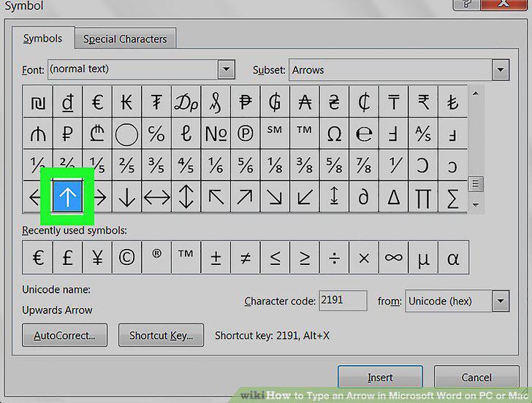Cancel the Symbol dialog
532x403 pixels.
point(476,377)
